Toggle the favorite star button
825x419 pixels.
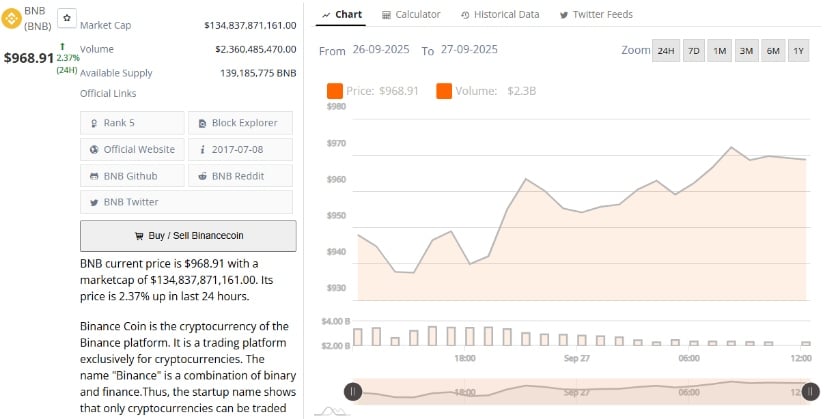pyautogui.click(x=67, y=18)
